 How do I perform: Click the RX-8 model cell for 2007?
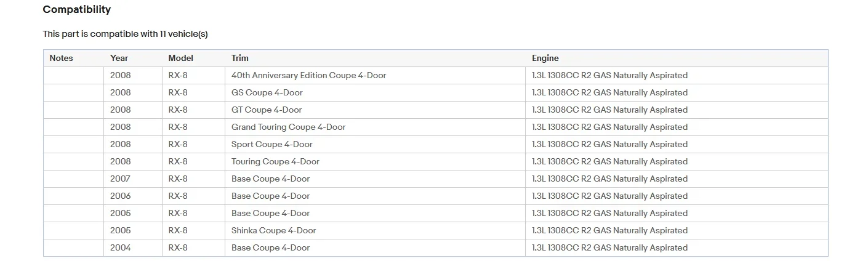[x=178, y=179]
